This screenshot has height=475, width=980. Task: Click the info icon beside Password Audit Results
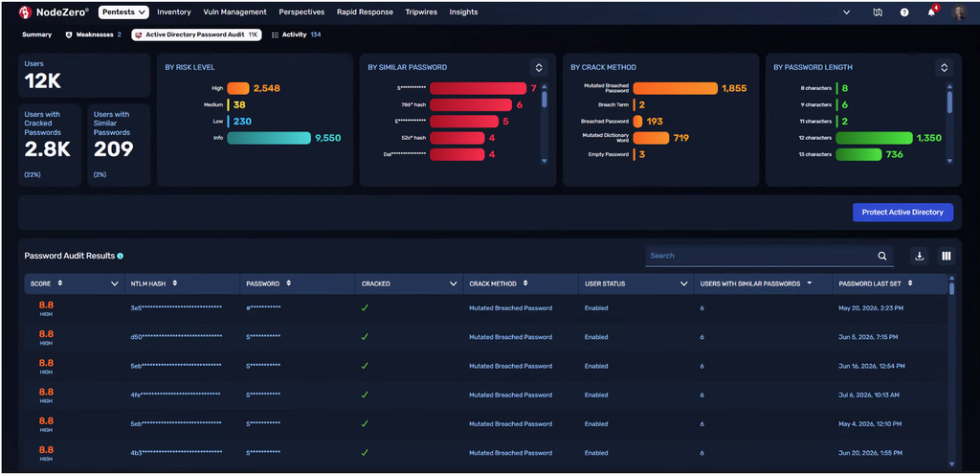[120, 256]
